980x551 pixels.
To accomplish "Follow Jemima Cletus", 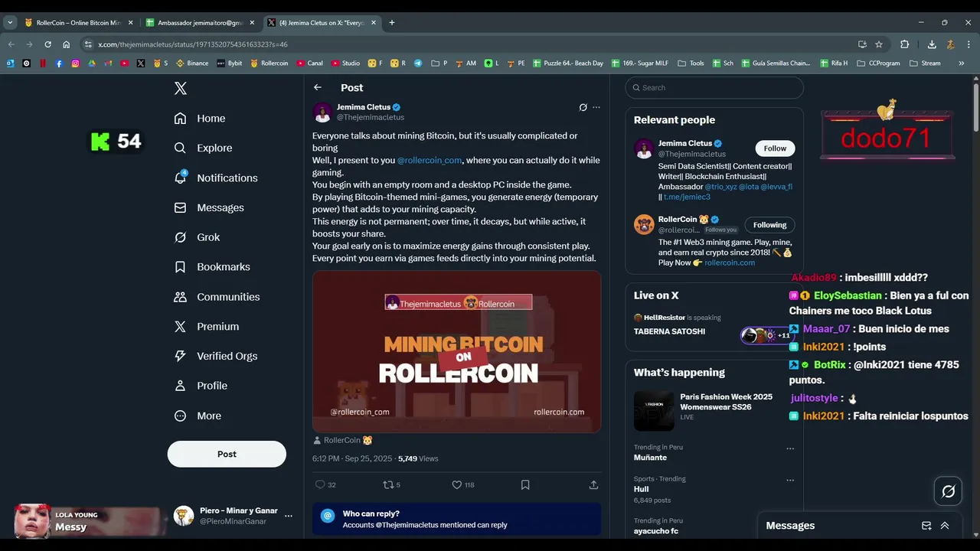I will tap(775, 148).
